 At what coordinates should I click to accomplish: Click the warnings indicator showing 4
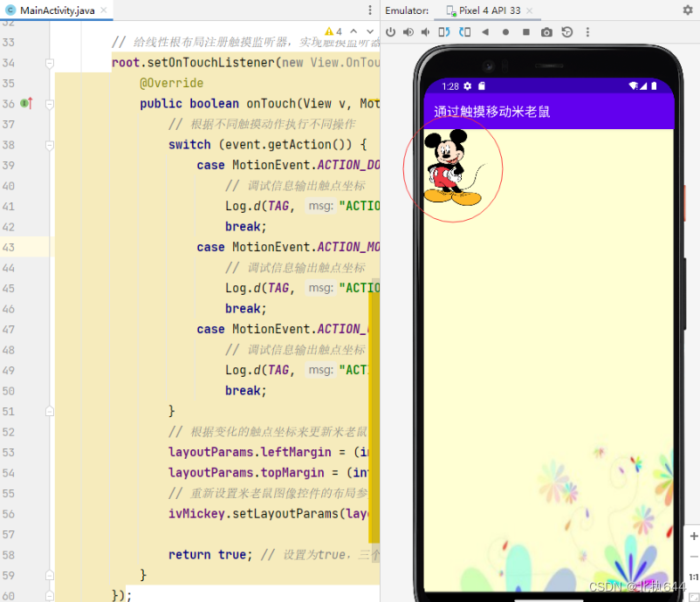333,31
